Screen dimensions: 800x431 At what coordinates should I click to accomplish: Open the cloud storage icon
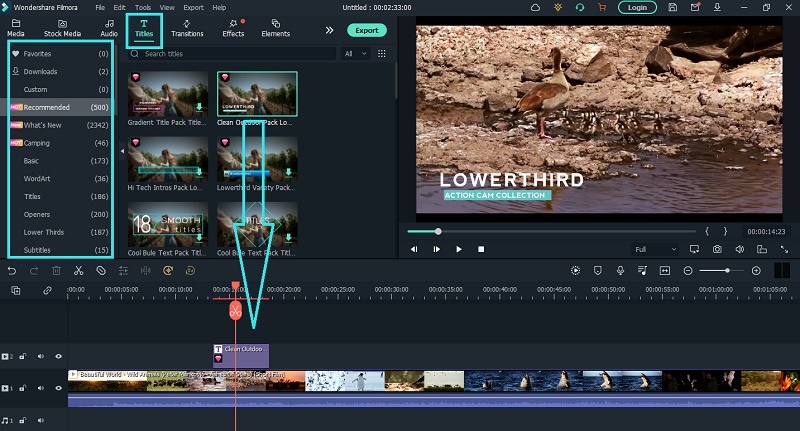[x=535, y=7]
